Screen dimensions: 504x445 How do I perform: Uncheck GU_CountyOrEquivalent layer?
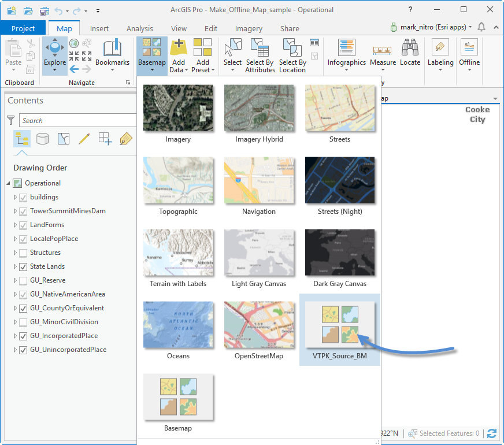point(23,309)
